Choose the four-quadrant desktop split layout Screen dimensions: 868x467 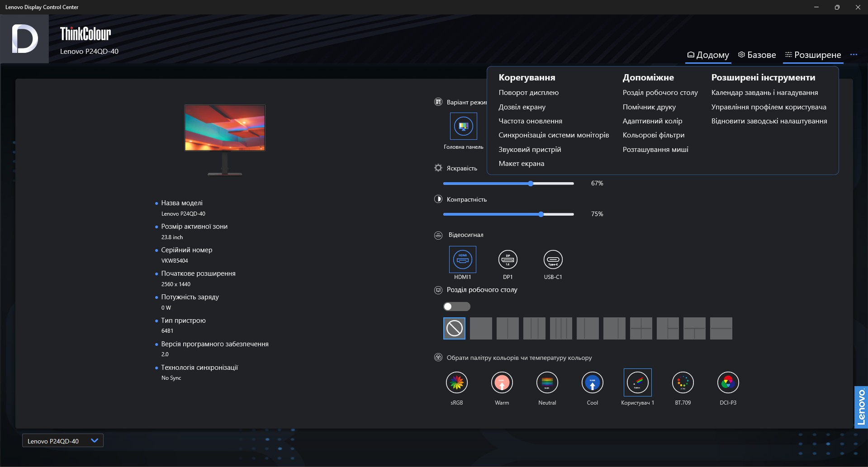[641, 328]
